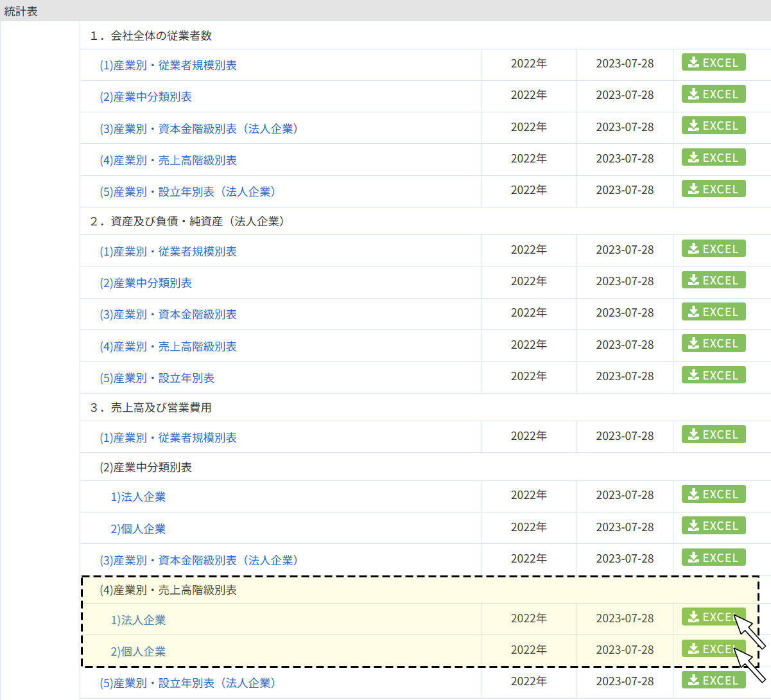The height and width of the screenshot is (700, 771).
Task: Download Excel for section 1 資産金階級別表（法人企業）
Action: (x=713, y=126)
